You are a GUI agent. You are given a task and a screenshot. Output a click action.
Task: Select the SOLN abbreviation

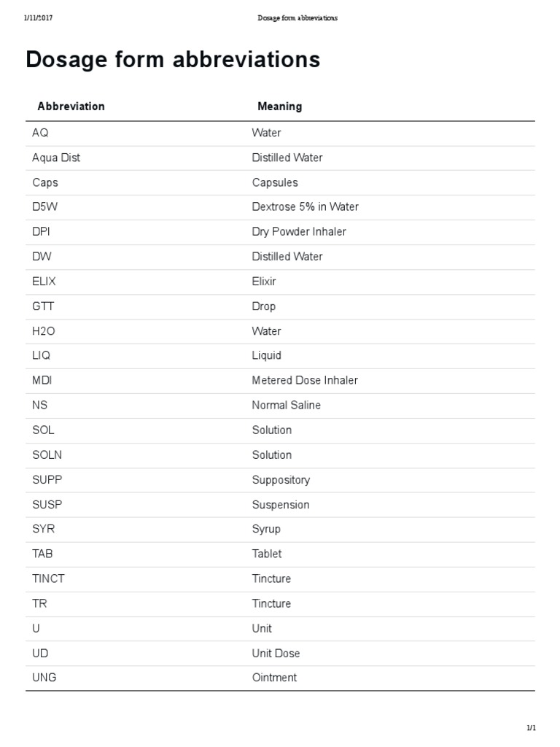47,455
